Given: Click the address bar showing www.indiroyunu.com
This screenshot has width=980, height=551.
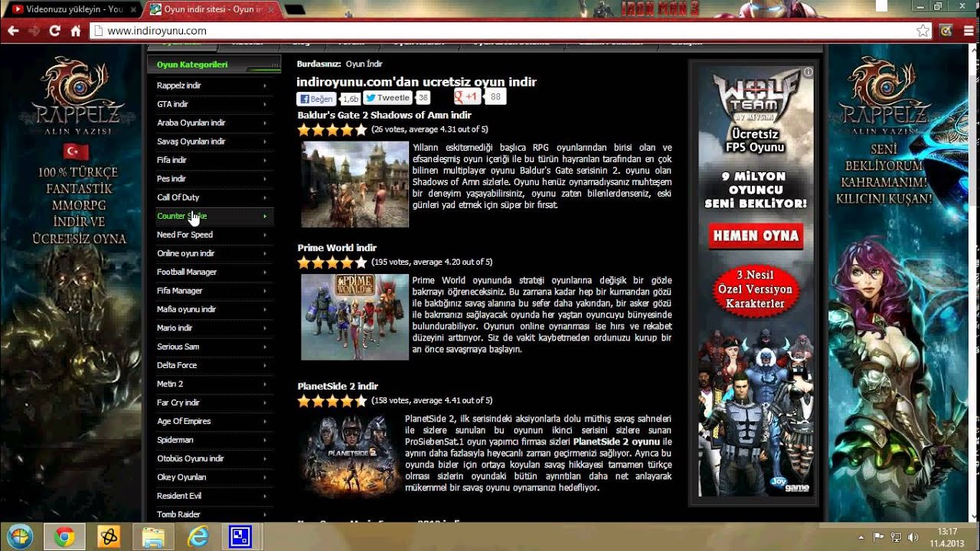Looking at the screenshot, I should click(x=505, y=31).
